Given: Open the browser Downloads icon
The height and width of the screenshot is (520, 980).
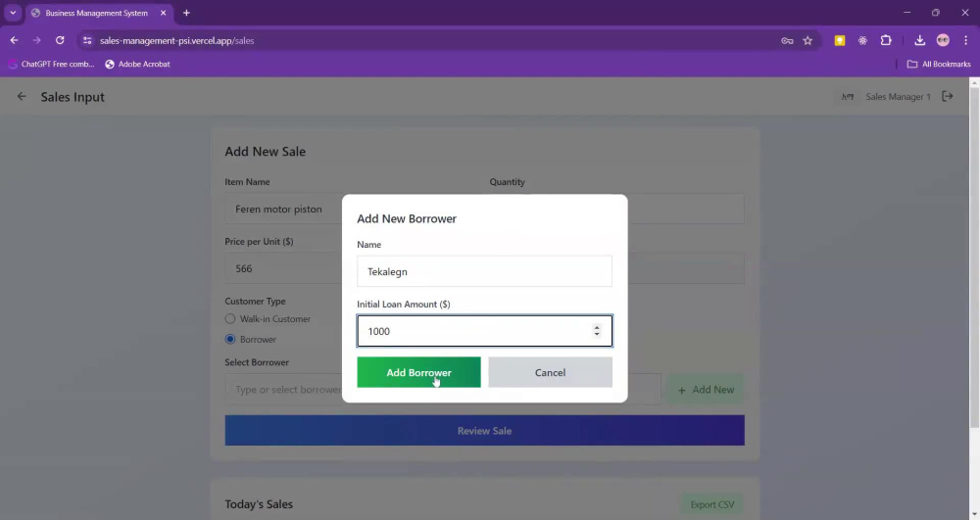Looking at the screenshot, I should (x=919, y=40).
